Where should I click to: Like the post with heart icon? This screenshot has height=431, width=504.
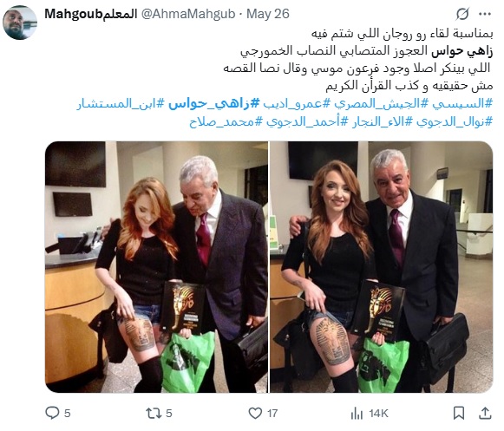click(x=255, y=413)
